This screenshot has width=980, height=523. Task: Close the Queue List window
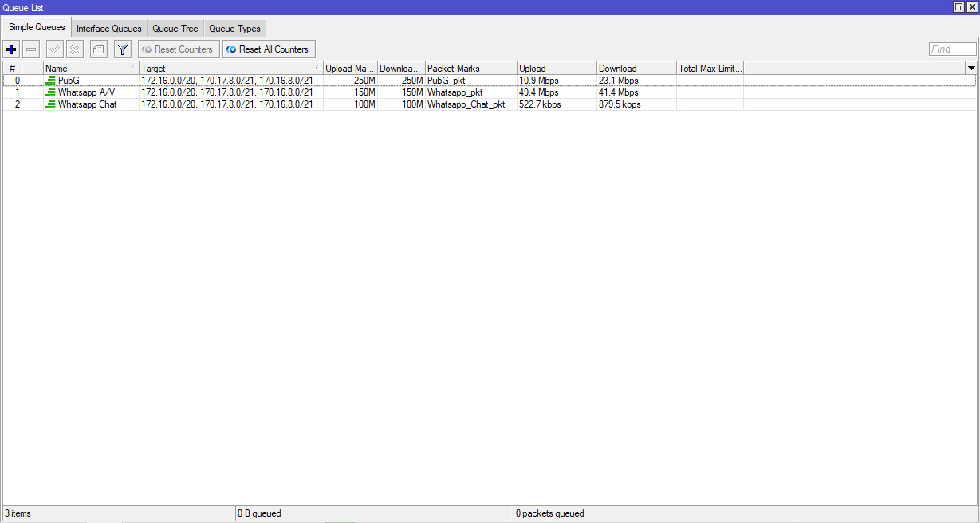click(971, 6)
